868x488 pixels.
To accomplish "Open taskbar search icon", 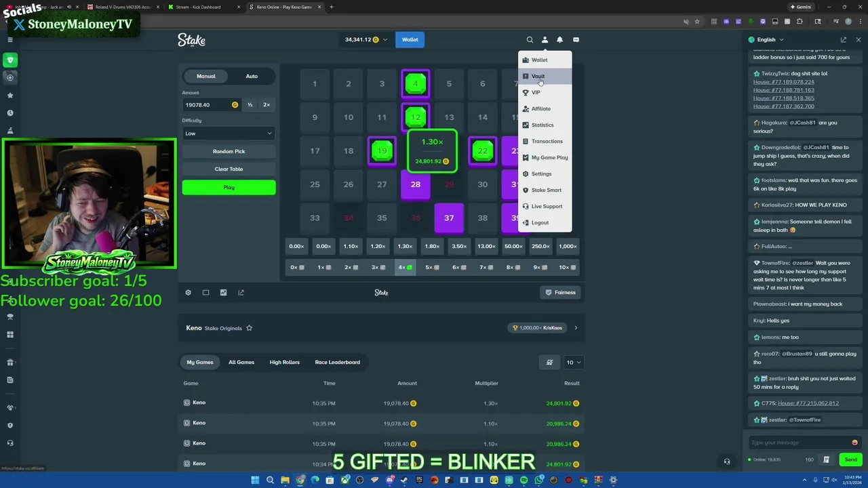I will 270,480.
